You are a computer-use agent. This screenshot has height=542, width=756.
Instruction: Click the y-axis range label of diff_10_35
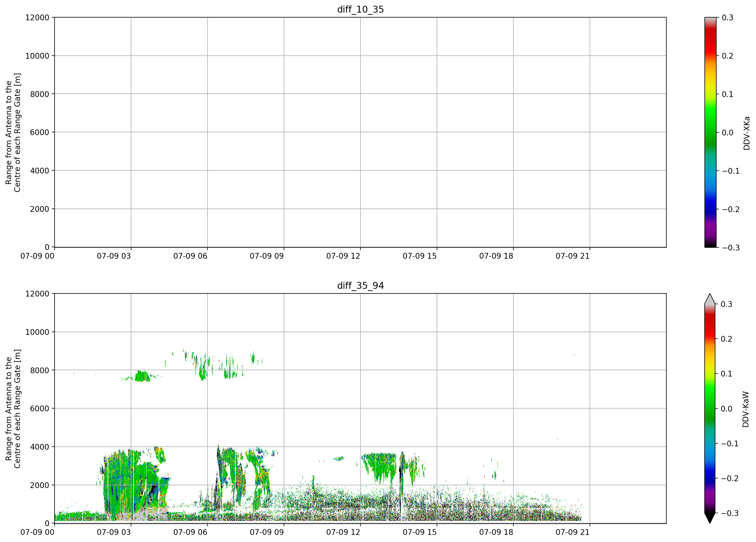point(13,132)
